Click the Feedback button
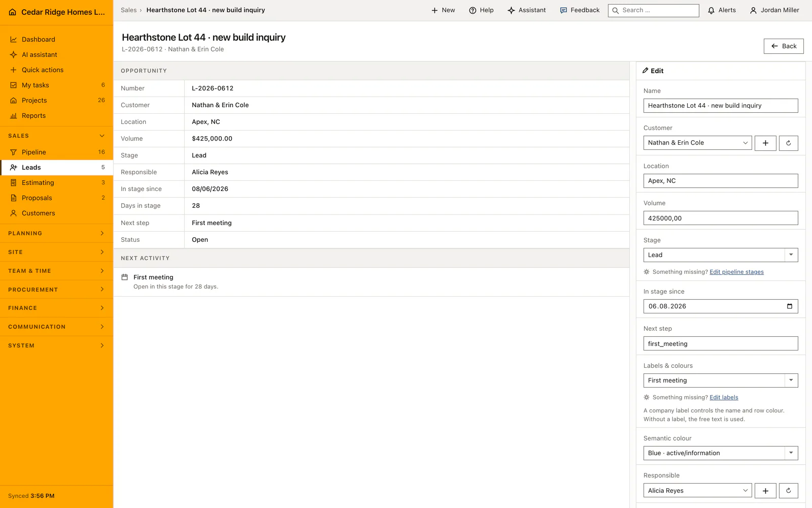The width and height of the screenshot is (812, 508). pyautogui.click(x=580, y=10)
